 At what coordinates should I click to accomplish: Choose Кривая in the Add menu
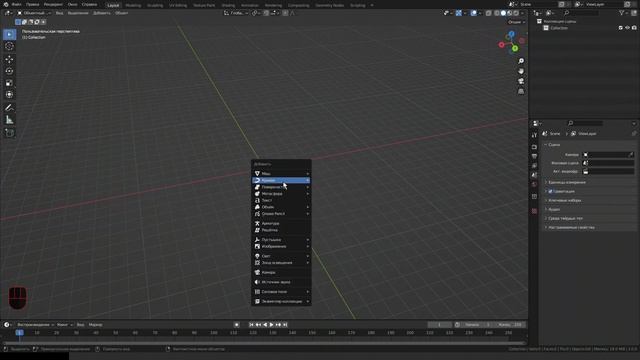(281, 180)
